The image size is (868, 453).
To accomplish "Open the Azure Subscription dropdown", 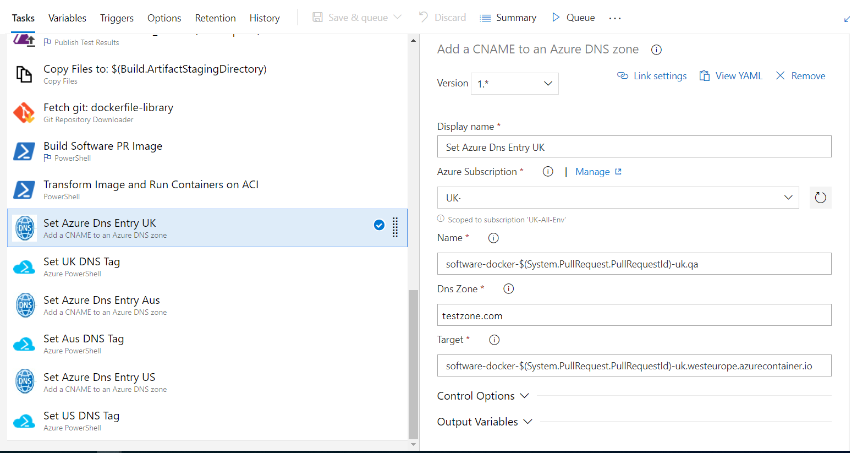I will pos(618,198).
